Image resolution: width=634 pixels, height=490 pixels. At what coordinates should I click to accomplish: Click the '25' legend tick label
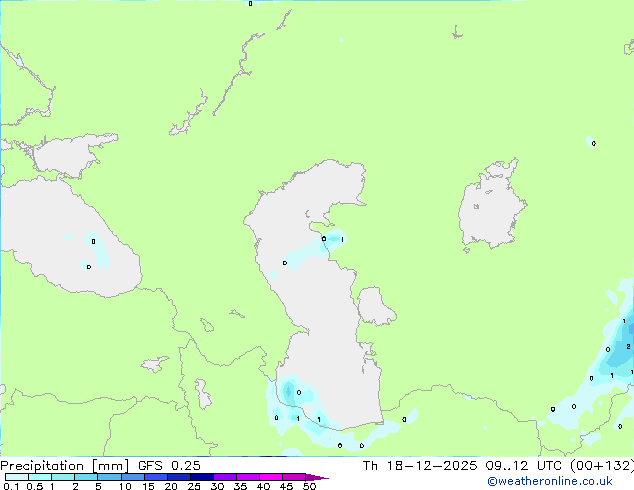[x=194, y=486]
